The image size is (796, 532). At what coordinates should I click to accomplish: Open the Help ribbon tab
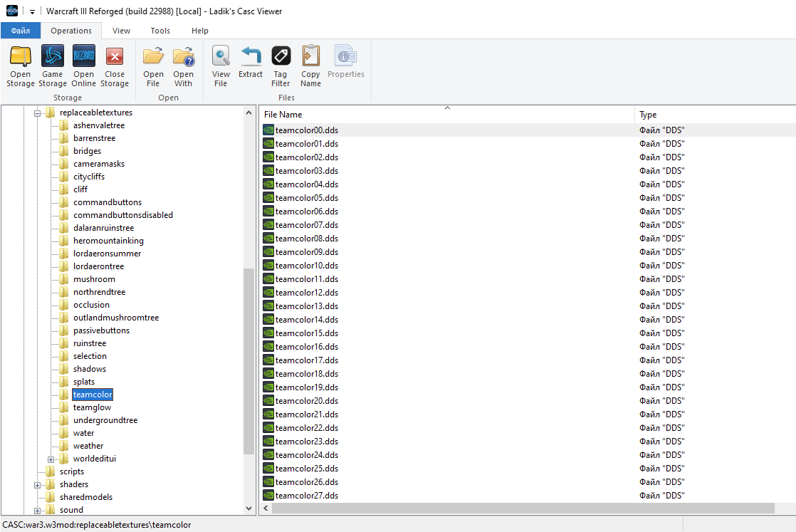pos(200,31)
